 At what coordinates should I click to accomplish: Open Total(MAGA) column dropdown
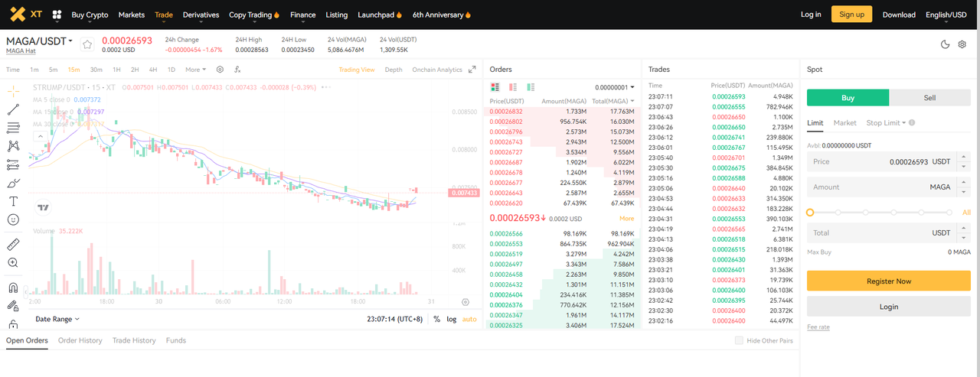tap(612, 101)
